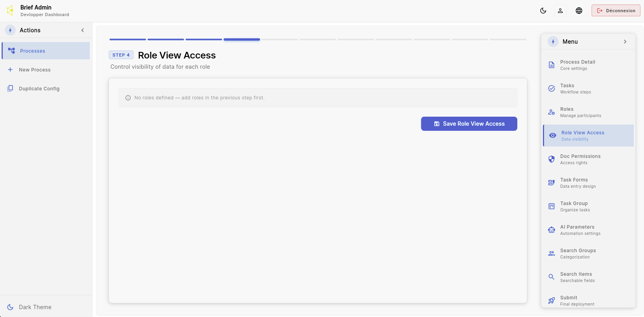Jump to first step progress bar segment
644x317 pixels.
pos(128,39)
